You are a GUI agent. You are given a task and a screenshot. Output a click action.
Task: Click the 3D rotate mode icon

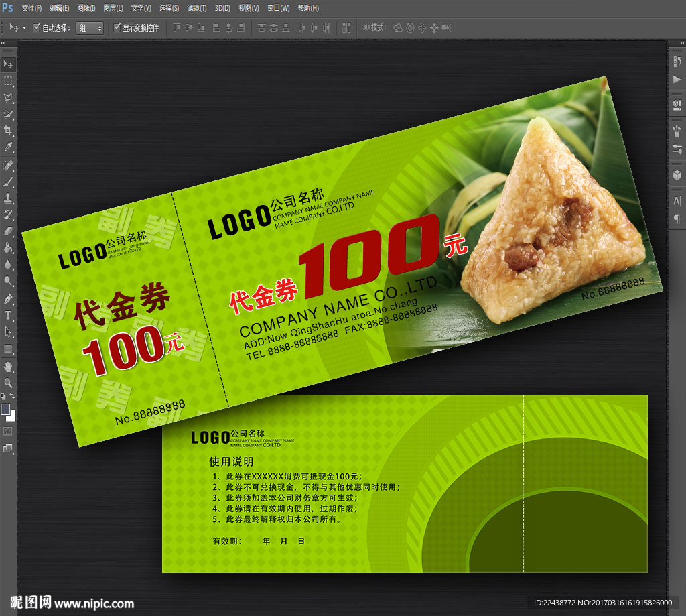pyautogui.click(x=398, y=28)
